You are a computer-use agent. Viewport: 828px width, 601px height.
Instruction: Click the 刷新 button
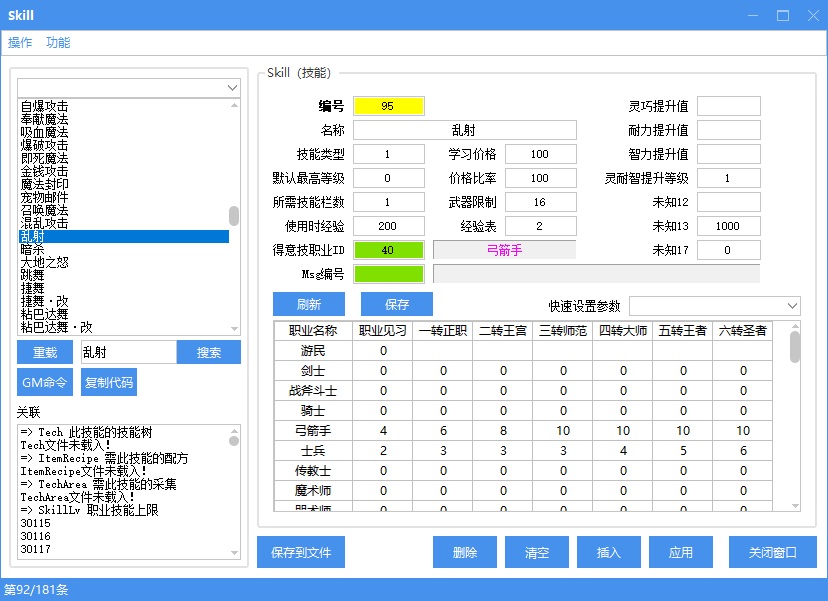click(x=309, y=304)
